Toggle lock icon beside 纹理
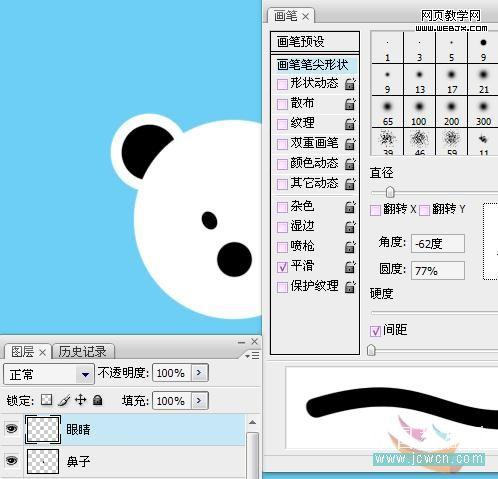The width and height of the screenshot is (498, 479). (x=350, y=124)
